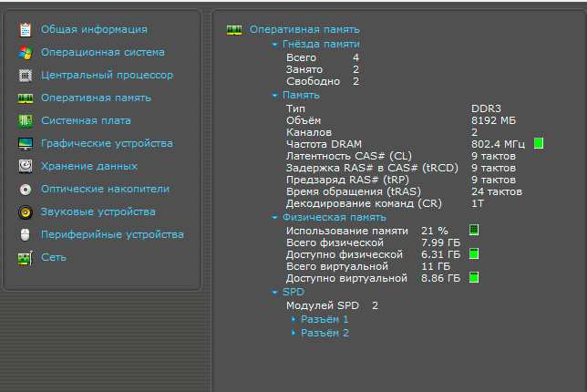Collapse the SPD group
Screen dimensions: 587x392
[x=274, y=293]
